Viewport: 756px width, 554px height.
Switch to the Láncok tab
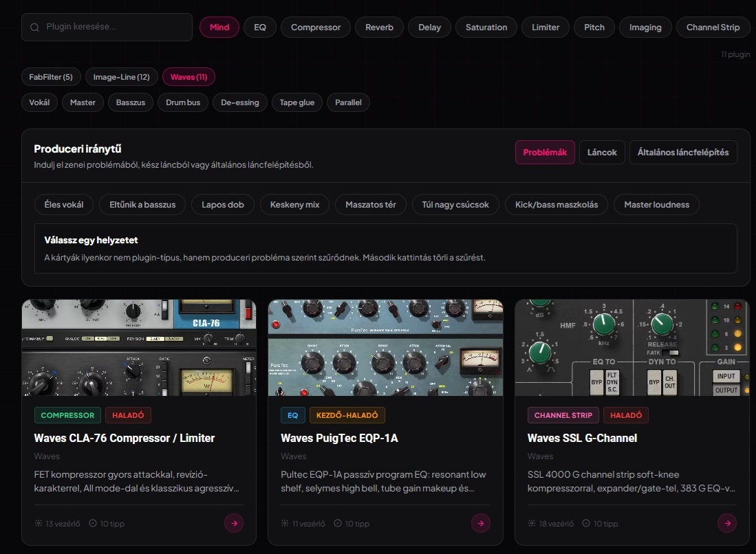[602, 152]
